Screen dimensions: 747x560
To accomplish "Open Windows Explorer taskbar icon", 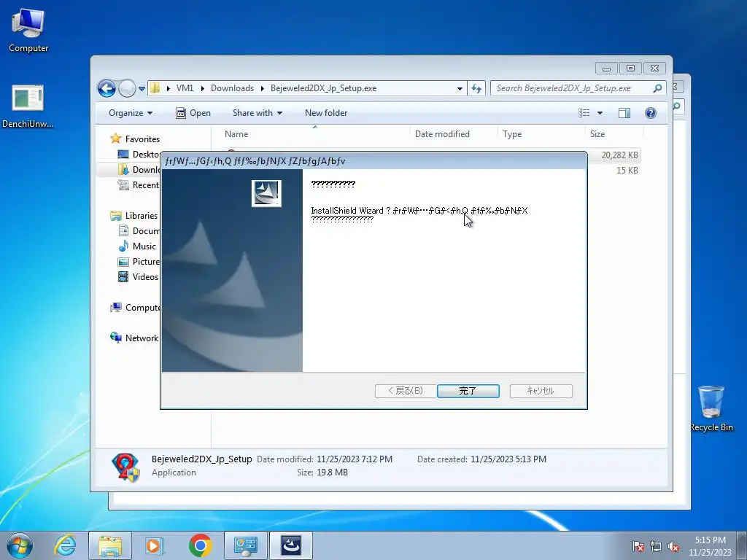I will (110, 545).
